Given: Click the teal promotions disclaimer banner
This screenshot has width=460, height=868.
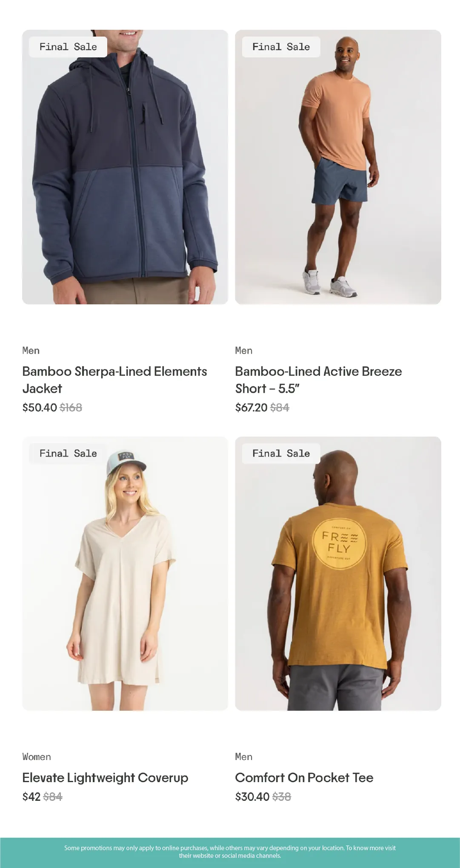Looking at the screenshot, I should tap(230, 853).
